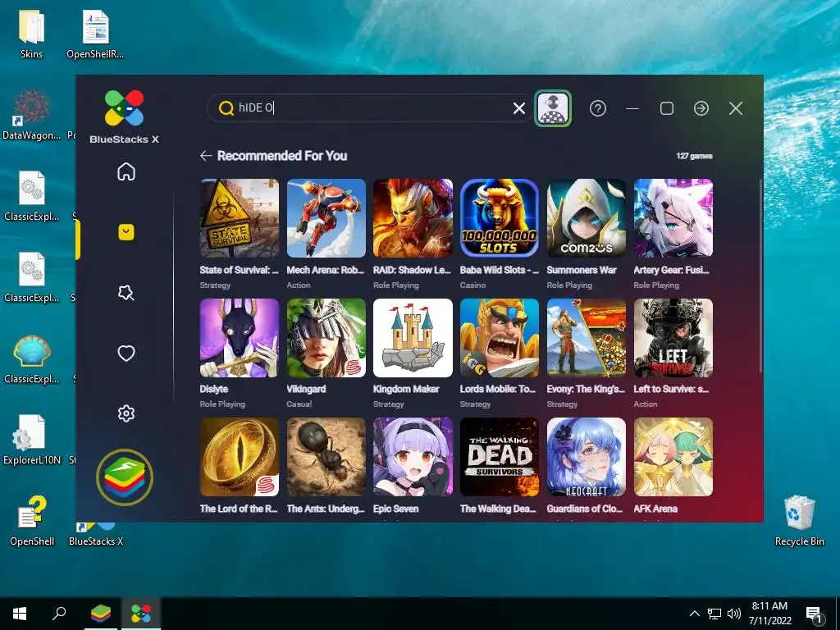Open The Walking Dead Survivors tile
Screen dimensions: 840x630
point(500,457)
